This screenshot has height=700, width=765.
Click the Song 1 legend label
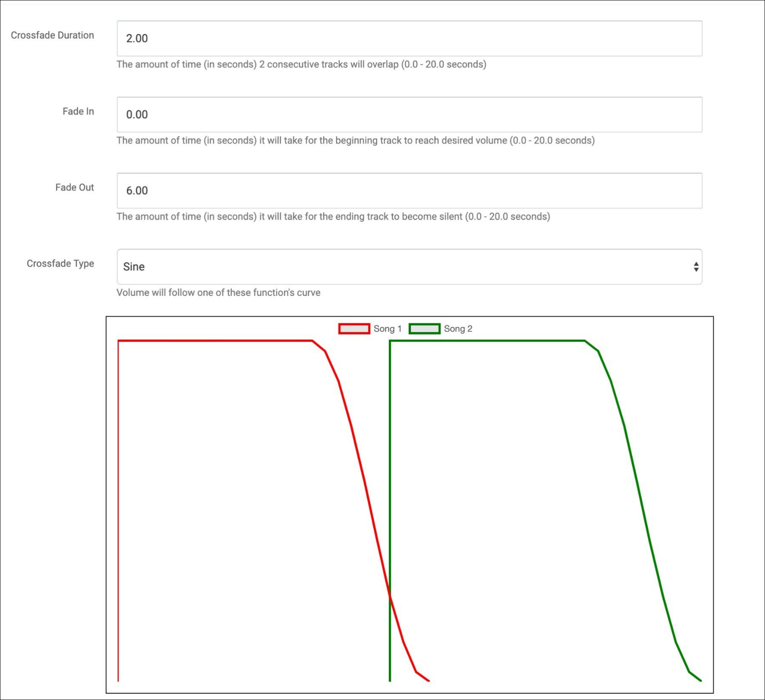tap(388, 329)
